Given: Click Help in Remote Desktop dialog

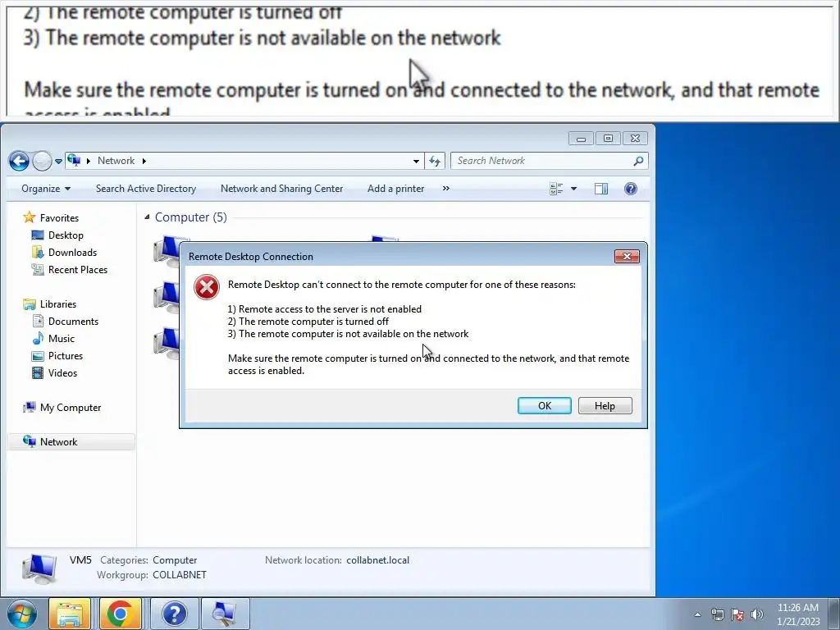Looking at the screenshot, I should pos(605,405).
